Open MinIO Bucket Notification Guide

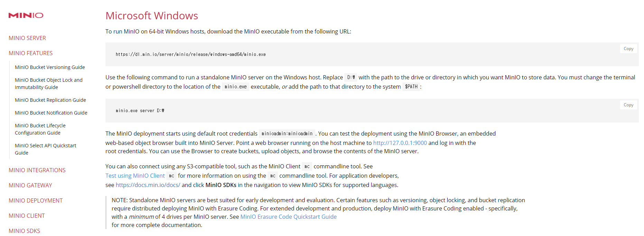[51, 113]
